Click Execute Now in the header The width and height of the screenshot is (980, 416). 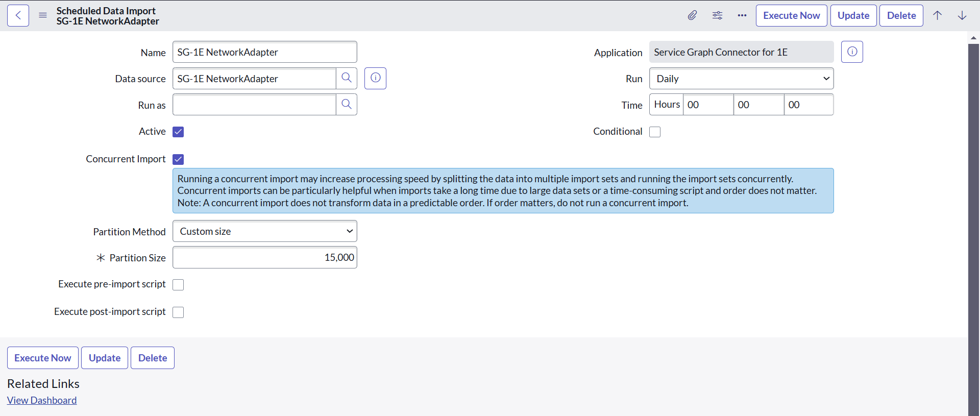791,15
